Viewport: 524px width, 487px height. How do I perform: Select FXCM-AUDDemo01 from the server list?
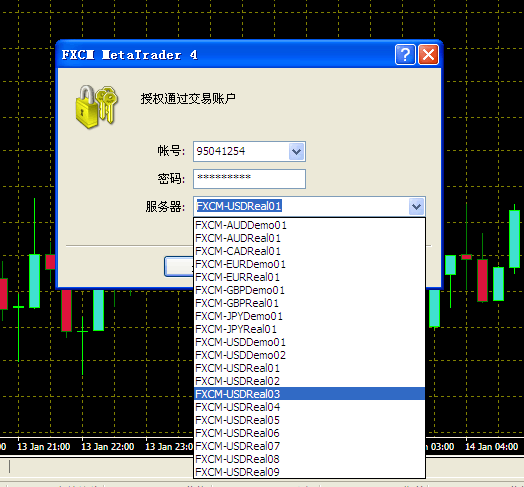pyautogui.click(x=309, y=225)
